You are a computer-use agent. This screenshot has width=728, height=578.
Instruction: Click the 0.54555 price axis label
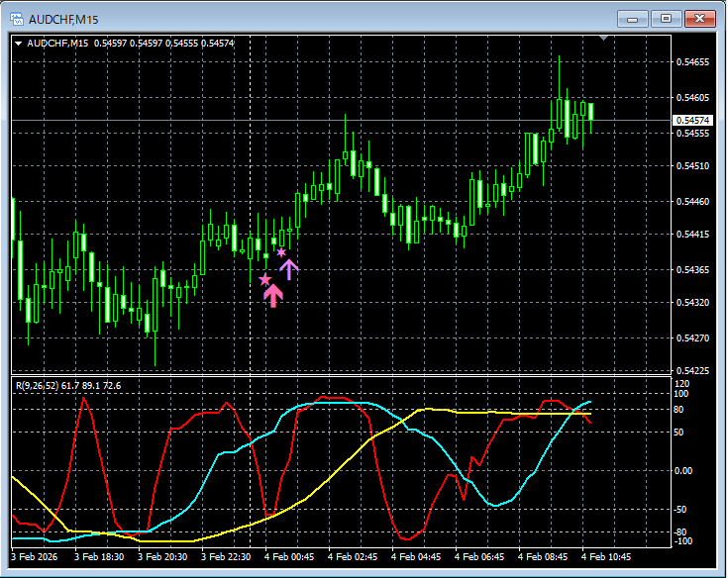click(x=692, y=134)
